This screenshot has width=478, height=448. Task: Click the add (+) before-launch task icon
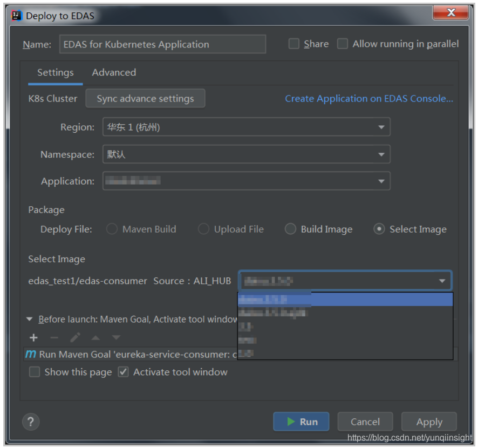click(33, 337)
